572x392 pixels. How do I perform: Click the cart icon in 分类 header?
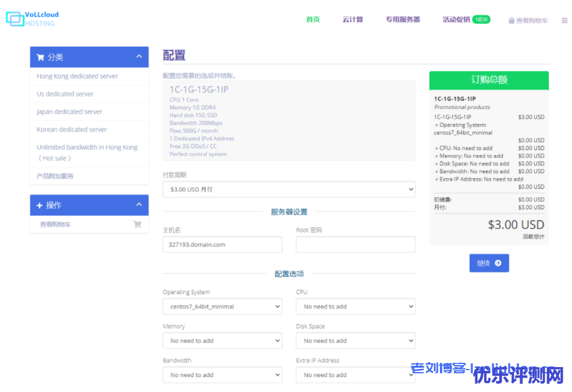point(41,57)
